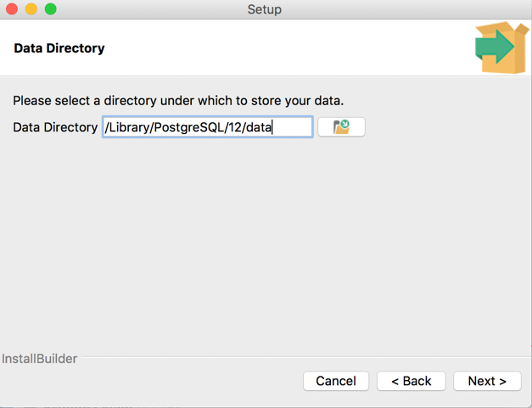Open the folder browse dialog icon
The height and width of the screenshot is (408, 532).
pyautogui.click(x=341, y=127)
